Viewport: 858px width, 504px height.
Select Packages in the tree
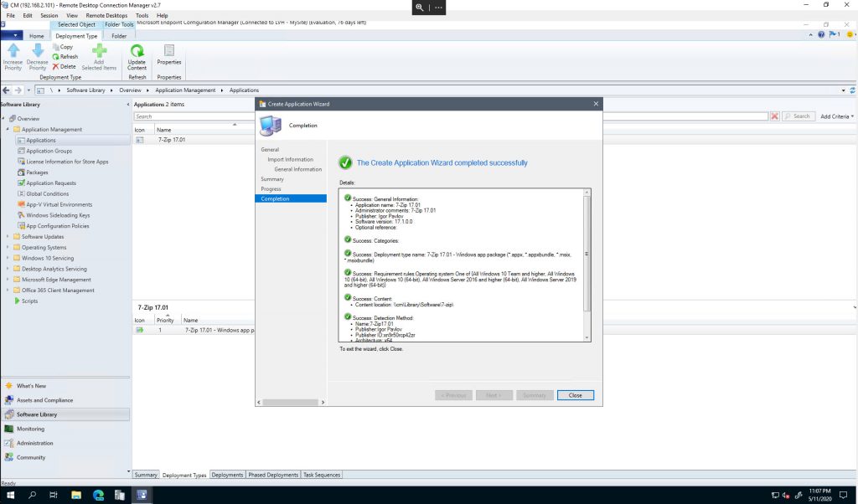pos(37,172)
